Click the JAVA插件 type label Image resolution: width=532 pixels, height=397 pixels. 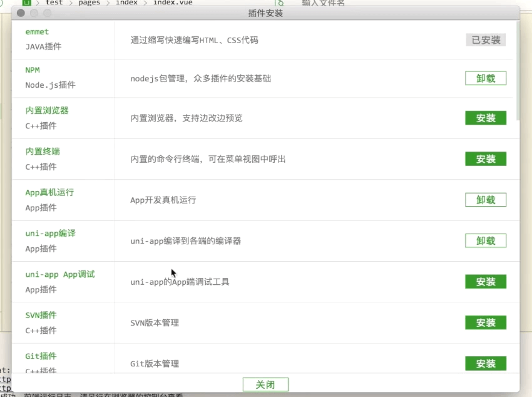43,46
